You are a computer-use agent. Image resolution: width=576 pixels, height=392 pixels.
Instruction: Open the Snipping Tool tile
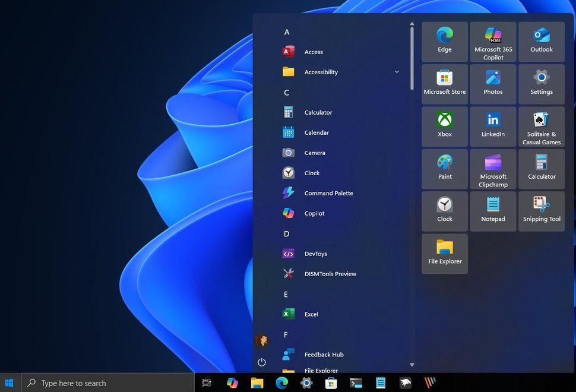pos(541,211)
